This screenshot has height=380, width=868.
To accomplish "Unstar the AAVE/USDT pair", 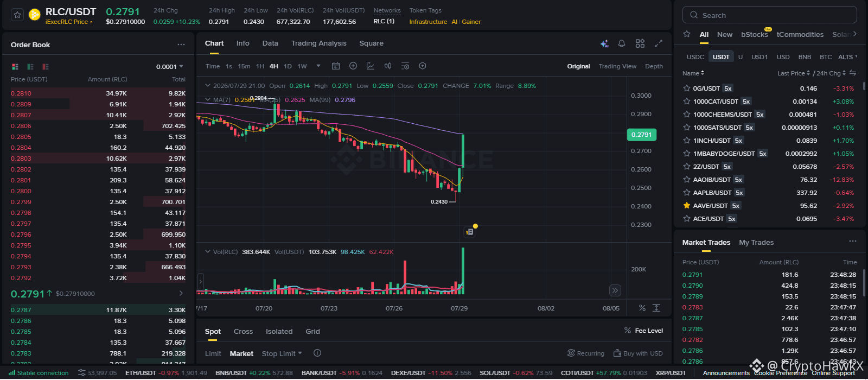I will 687,205.
